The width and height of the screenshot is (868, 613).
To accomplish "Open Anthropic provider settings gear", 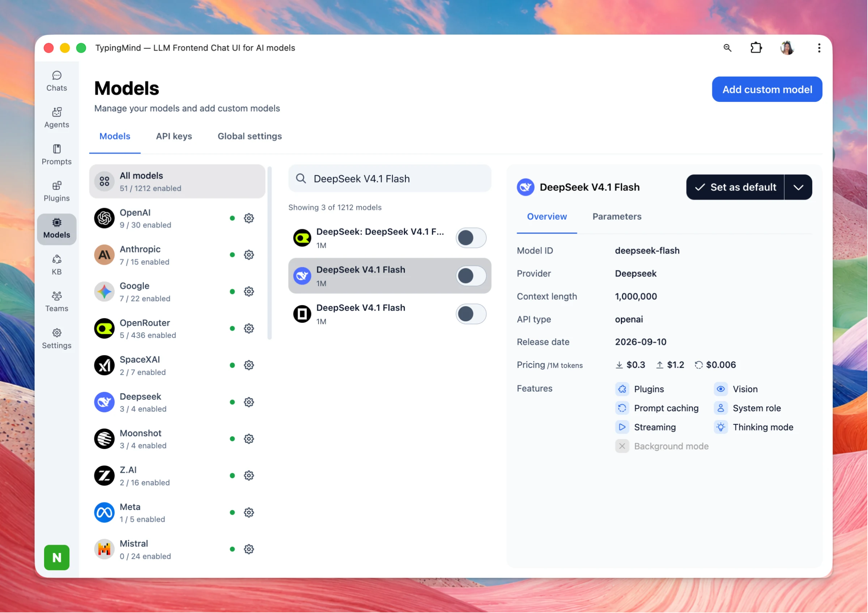I will point(249,255).
